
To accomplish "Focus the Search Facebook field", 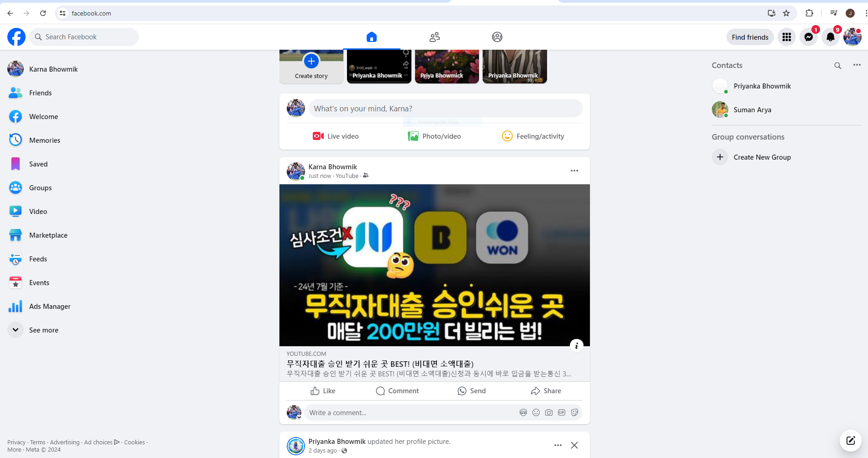I will point(84,37).
